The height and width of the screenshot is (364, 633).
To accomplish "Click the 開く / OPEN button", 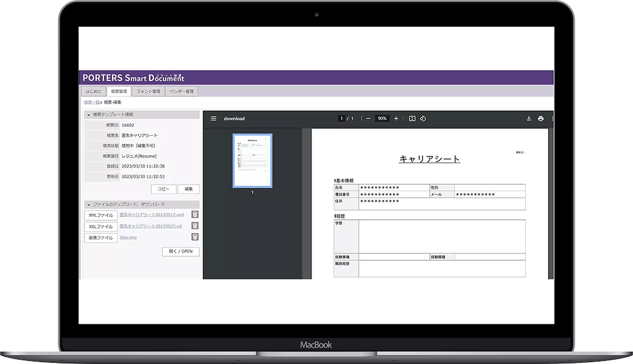I will point(181,251).
